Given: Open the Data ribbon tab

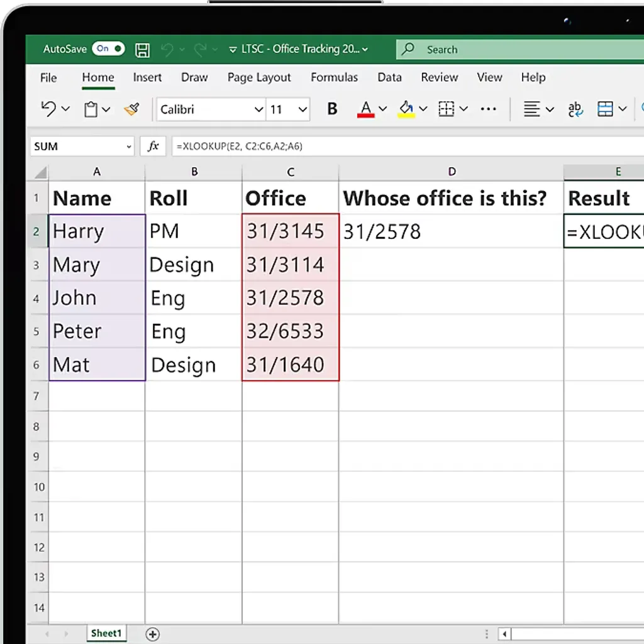Looking at the screenshot, I should coord(389,77).
